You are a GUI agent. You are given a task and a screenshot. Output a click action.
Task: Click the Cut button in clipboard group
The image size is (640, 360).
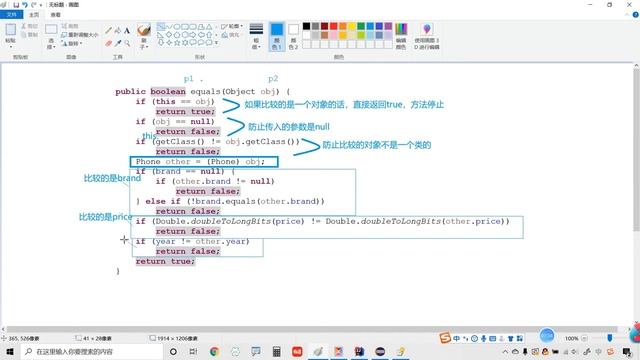(x=29, y=26)
